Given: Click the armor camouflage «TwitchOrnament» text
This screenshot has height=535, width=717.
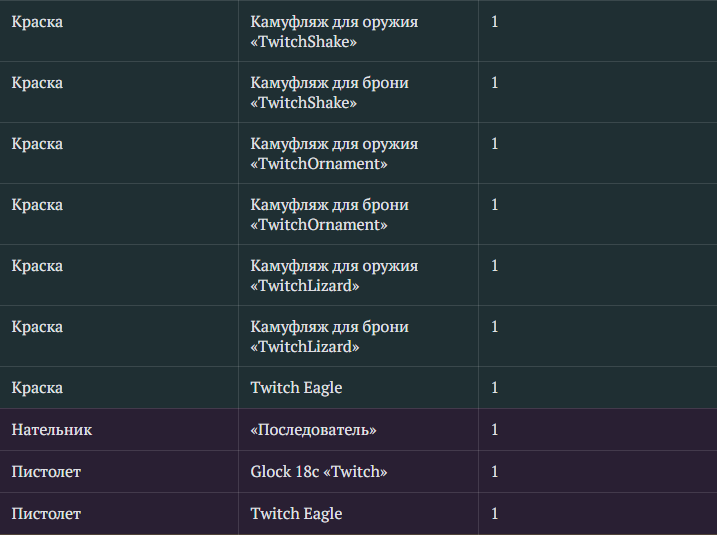Looking at the screenshot, I should click(330, 214).
